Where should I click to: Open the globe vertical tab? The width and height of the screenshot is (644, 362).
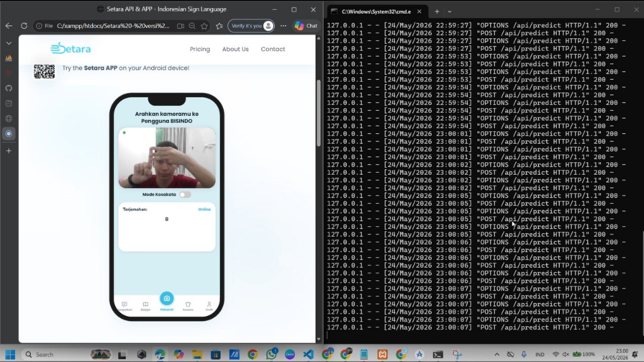coord(9,119)
